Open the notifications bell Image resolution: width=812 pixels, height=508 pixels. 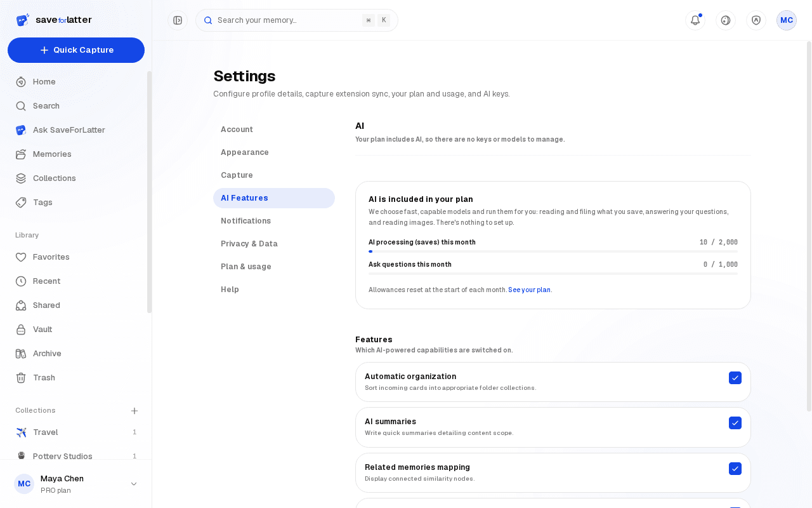(695, 20)
